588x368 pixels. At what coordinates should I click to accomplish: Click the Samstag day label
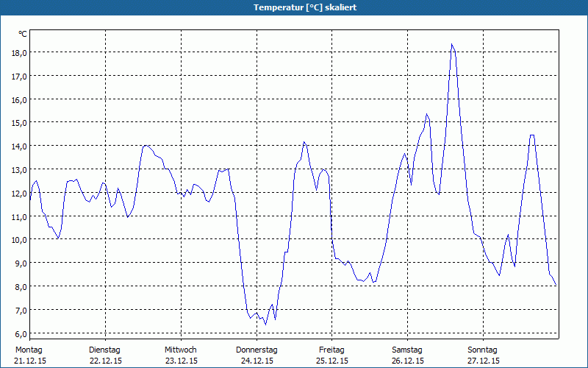(407, 350)
